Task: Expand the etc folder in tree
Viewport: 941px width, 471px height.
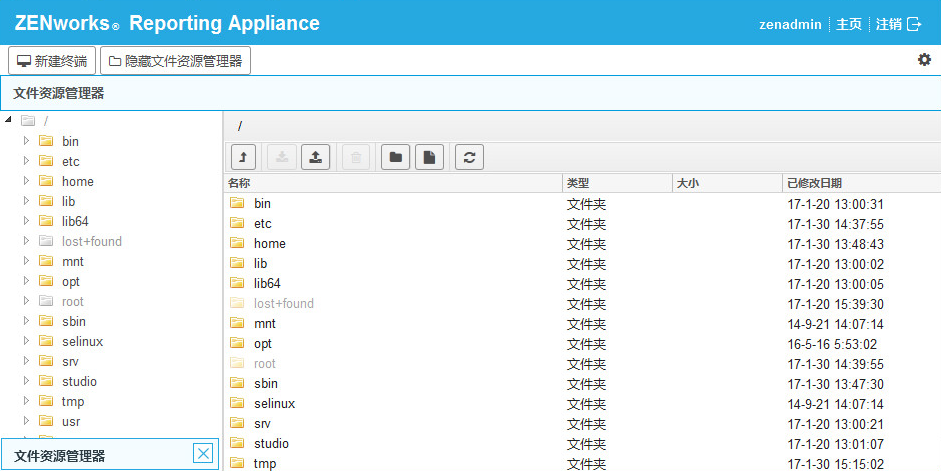Action: point(27,161)
